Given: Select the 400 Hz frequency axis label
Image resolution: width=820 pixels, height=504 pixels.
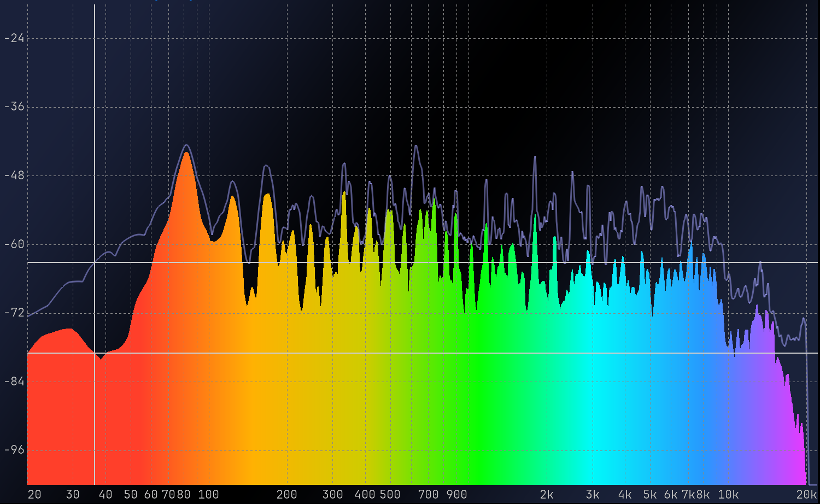Looking at the screenshot, I should [365, 495].
